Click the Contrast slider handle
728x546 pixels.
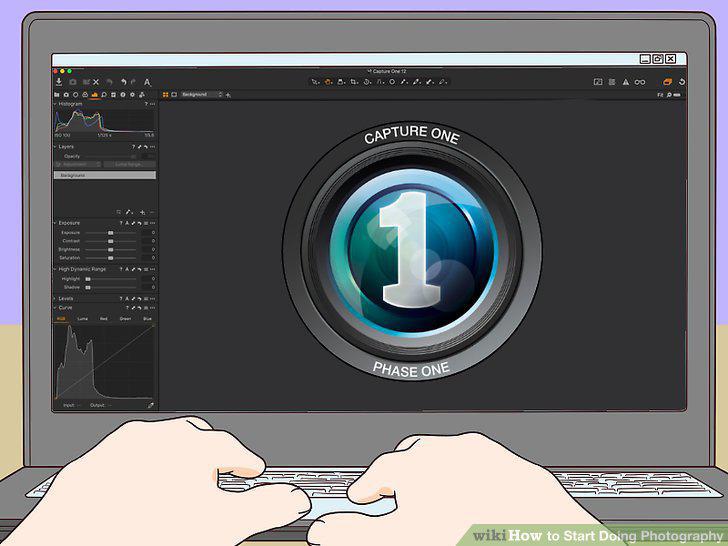tap(110, 241)
